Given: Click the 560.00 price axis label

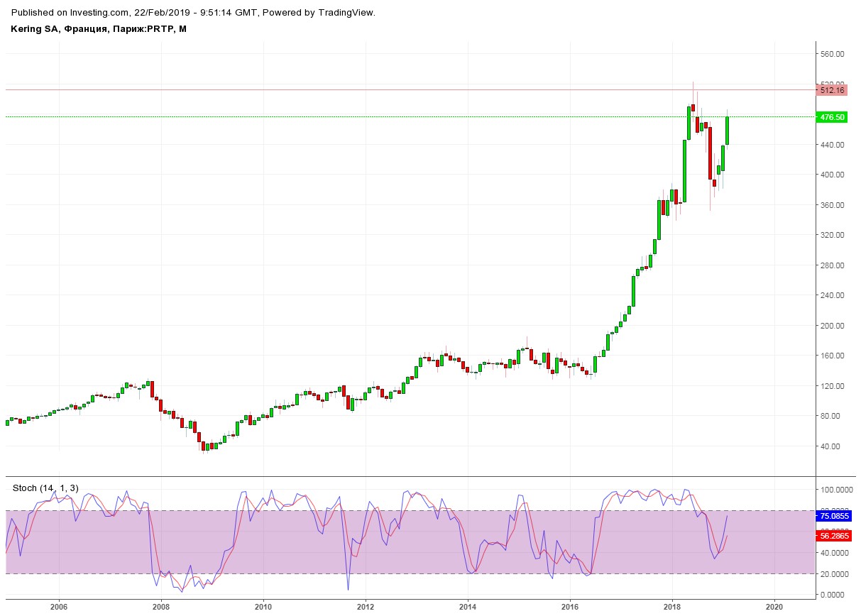Looking at the screenshot, I should click(x=832, y=54).
